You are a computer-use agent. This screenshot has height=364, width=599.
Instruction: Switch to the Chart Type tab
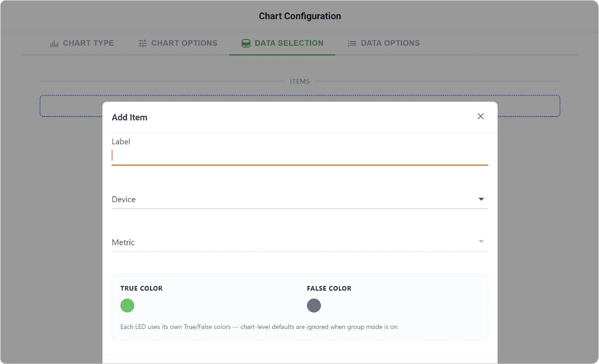click(82, 43)
